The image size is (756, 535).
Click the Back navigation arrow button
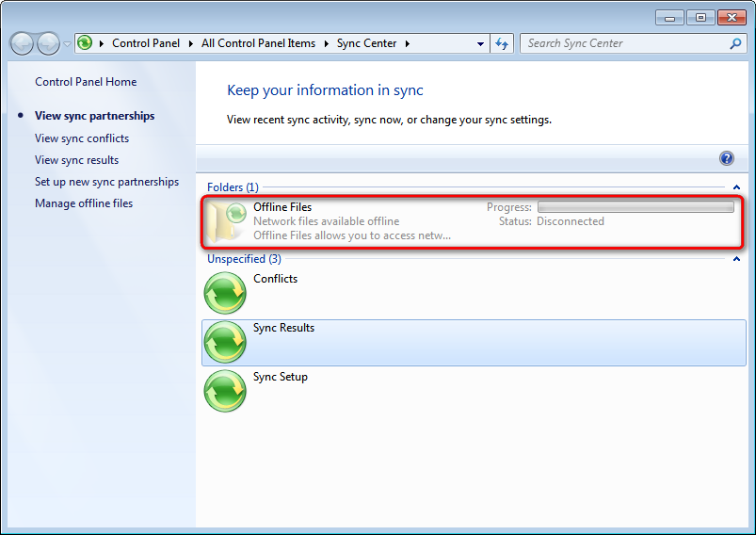(x=22, y=44)
